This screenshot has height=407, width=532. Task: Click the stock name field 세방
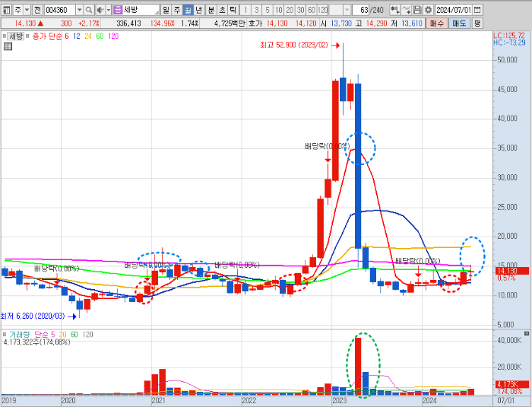coord(140,10)
